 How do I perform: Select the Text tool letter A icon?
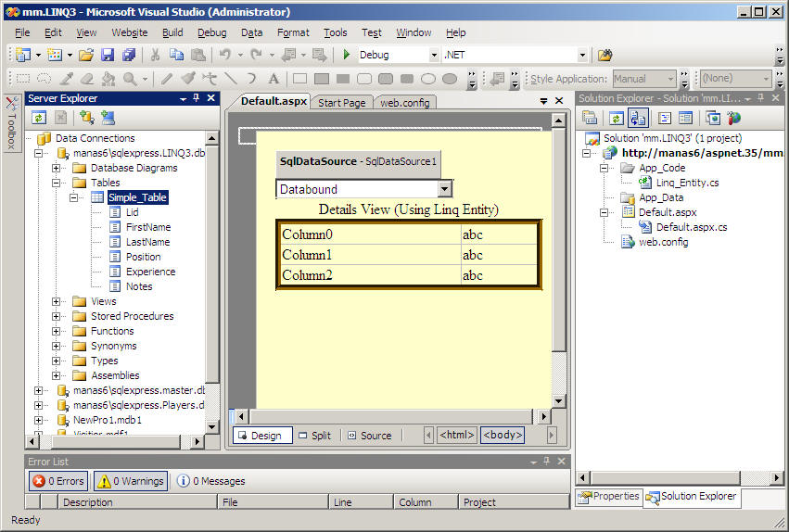coord(274,79)
